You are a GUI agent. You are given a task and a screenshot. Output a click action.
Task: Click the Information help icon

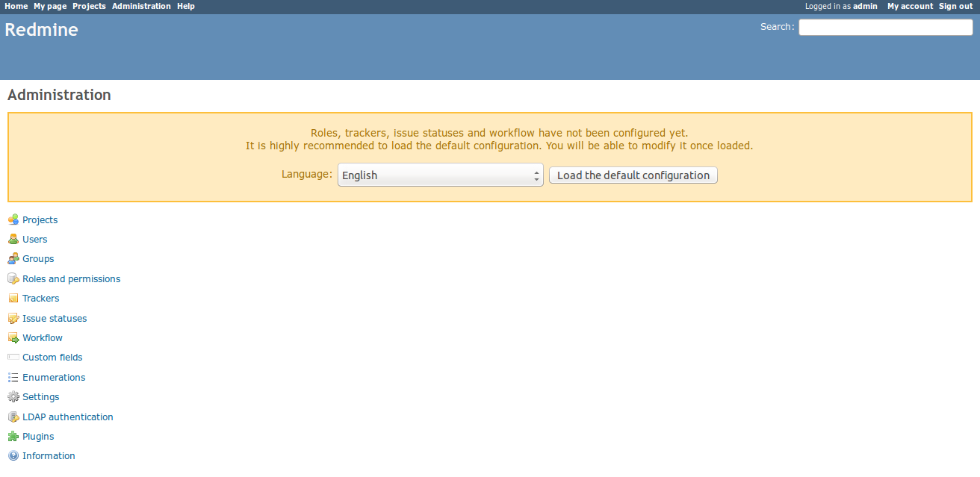[13, 455]
